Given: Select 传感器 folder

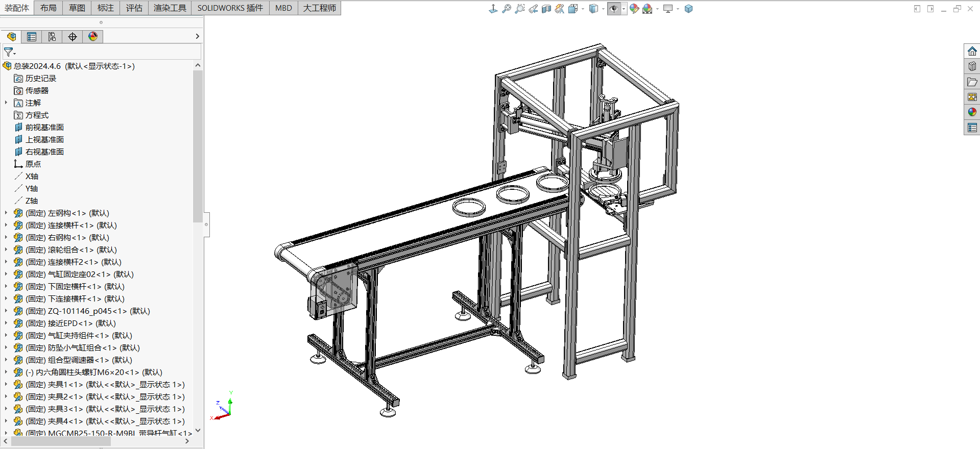Looking at the screenshot, I should click(37, 90).
